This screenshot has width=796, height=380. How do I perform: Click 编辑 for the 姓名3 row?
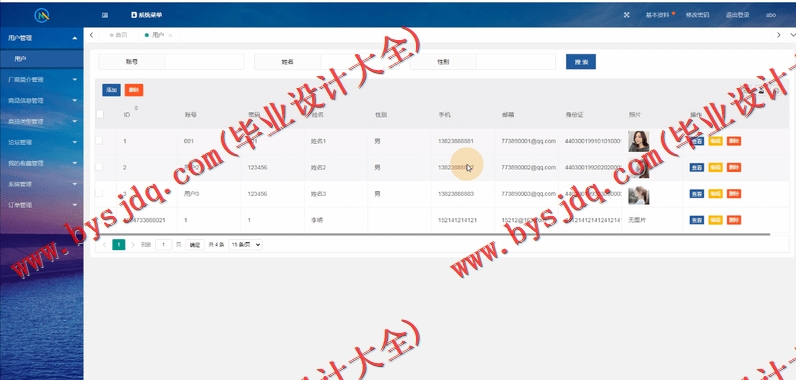[715, 194]
